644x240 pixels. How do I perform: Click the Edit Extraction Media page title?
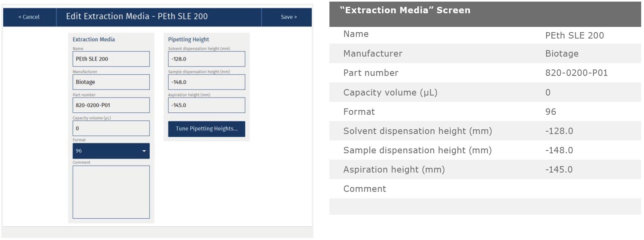pos(137,16)
